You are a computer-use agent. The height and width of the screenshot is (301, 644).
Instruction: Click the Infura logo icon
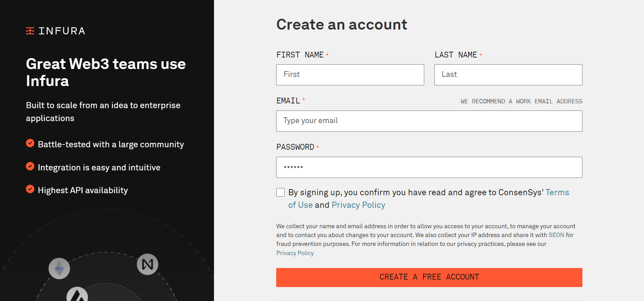30,31
